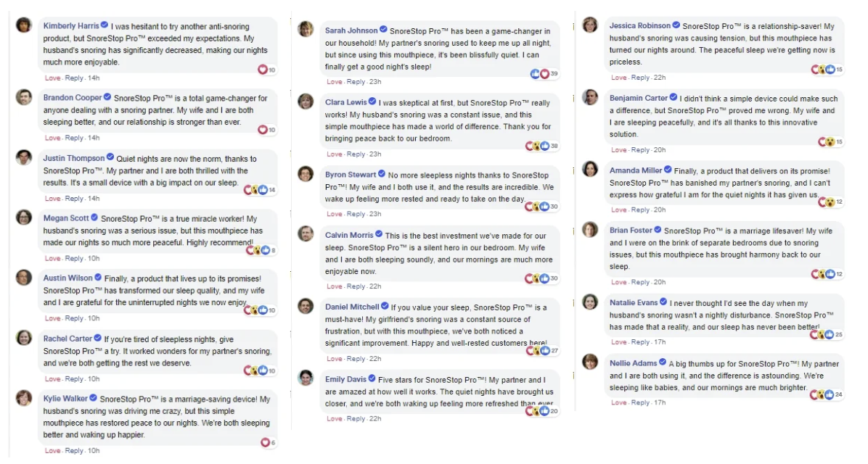Open Emily Davis's profile name link
Image resolution: width=868 pixels, height=464 pixels.
pyautogui.click(x=346, y=379)
